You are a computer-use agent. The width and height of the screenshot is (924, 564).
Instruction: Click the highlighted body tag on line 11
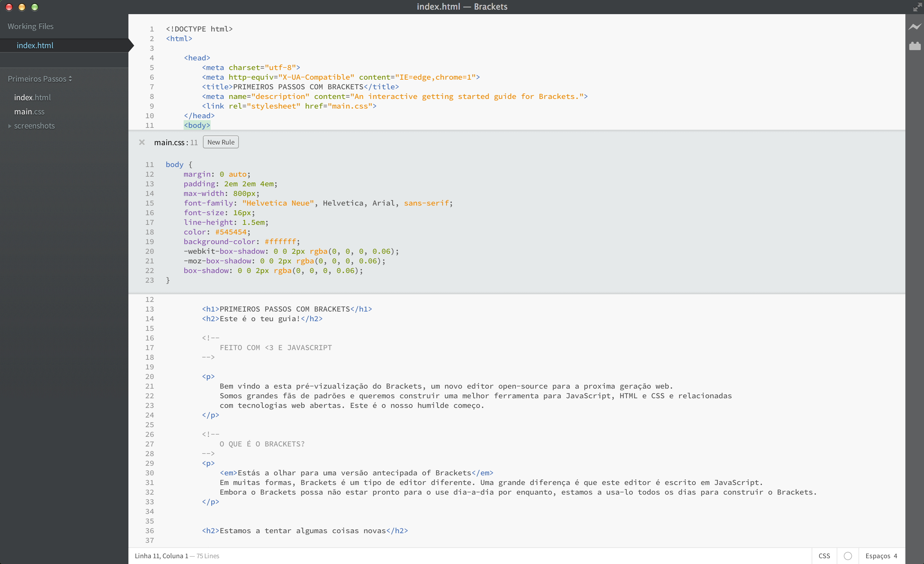(x=197, y=125)
